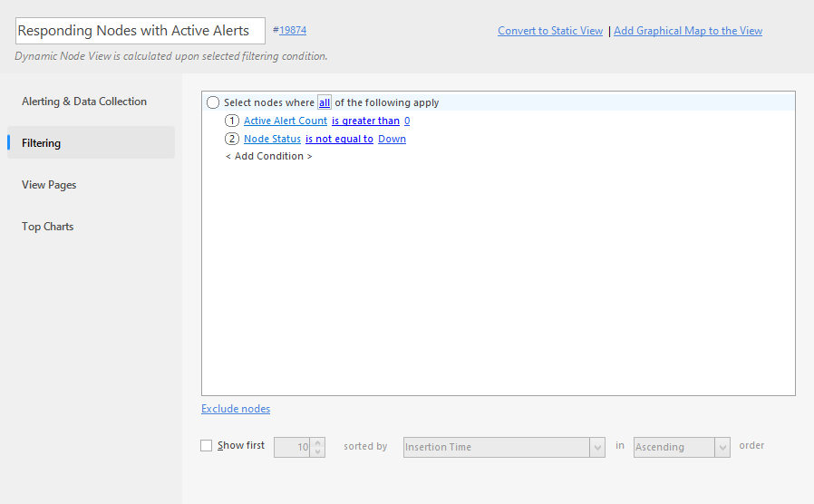Go to Top Charts section
Screen dimensions: 814x504
[x=48, y=227]
